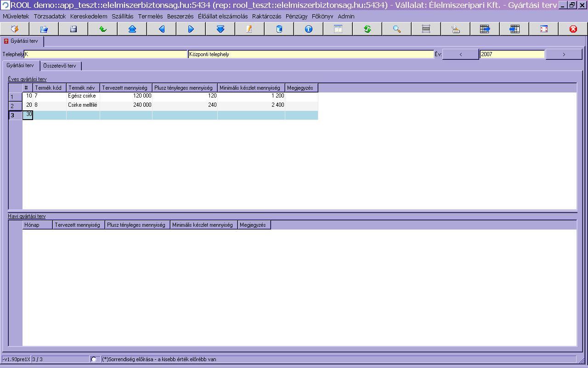Click the magnifying glass search icon
Screen dimensions: 588x368
[x=397, y=29]
